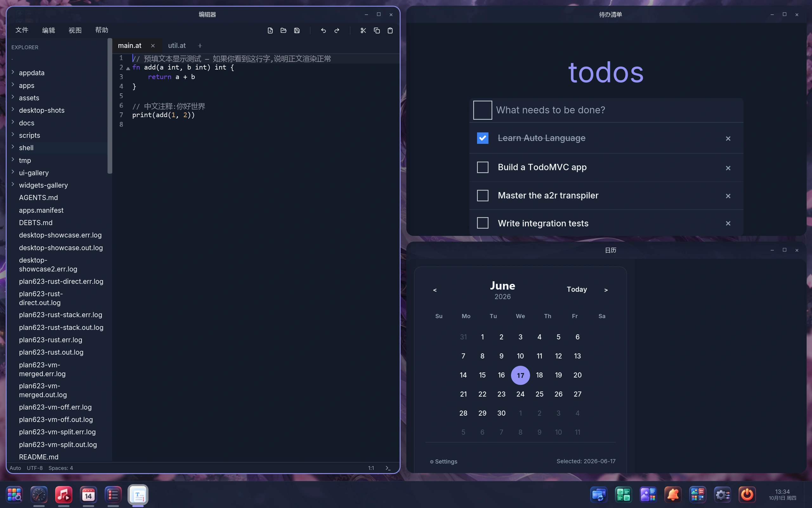Click the copy icon in editor toolbar
Viewport: 812px width, 508px height.
click(377, 30)
